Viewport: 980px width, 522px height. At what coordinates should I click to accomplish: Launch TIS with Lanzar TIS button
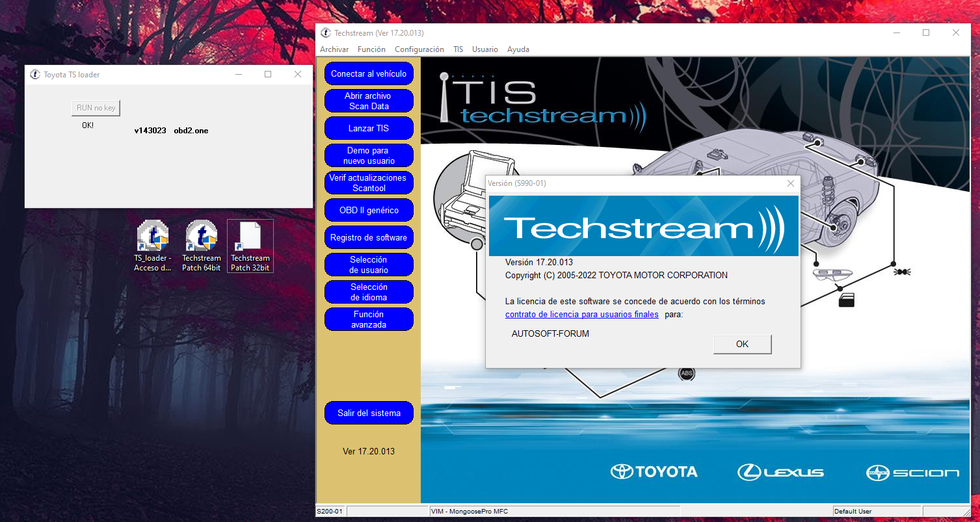(369, 128)
